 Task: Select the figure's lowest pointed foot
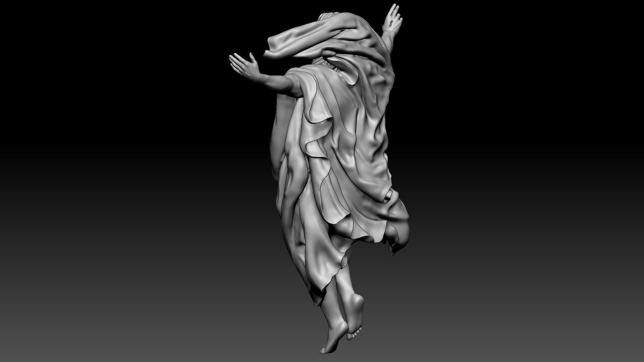(x=334, y=337)
